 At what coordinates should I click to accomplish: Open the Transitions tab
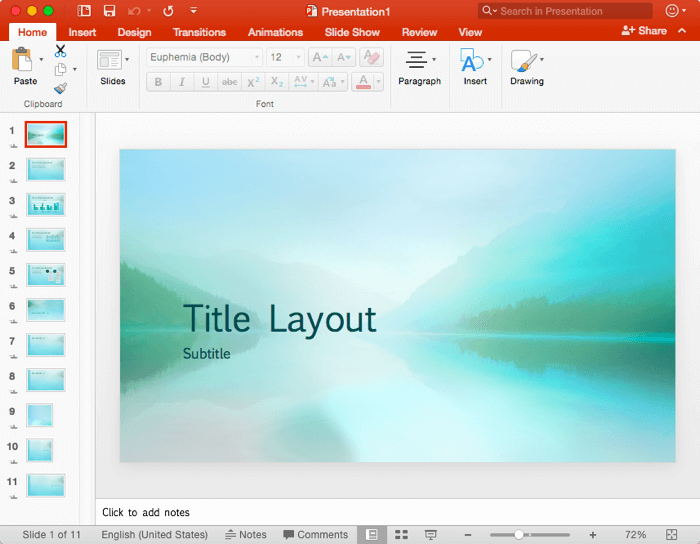pyautogui.click(x=199, y=32)
